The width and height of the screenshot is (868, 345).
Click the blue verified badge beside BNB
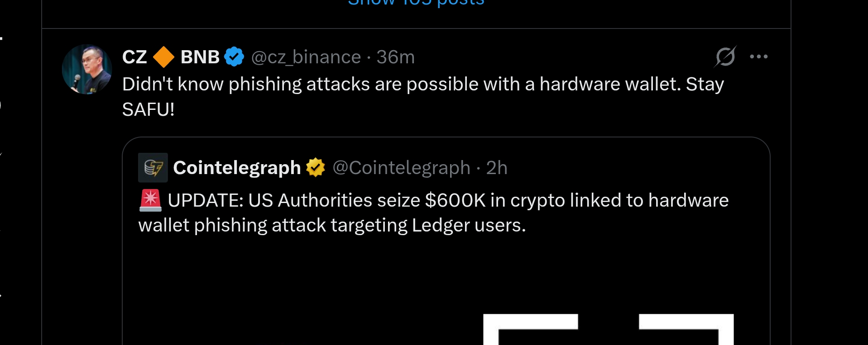pos(234,57)
